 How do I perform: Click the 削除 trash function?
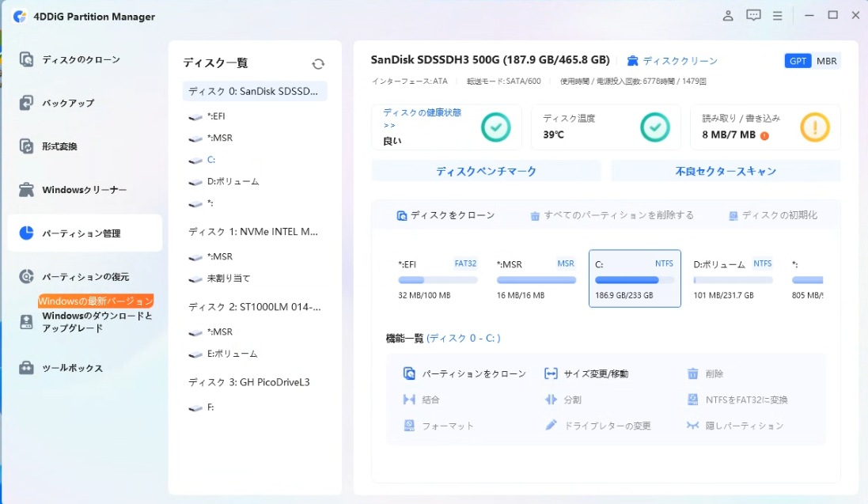coord(705,373)
